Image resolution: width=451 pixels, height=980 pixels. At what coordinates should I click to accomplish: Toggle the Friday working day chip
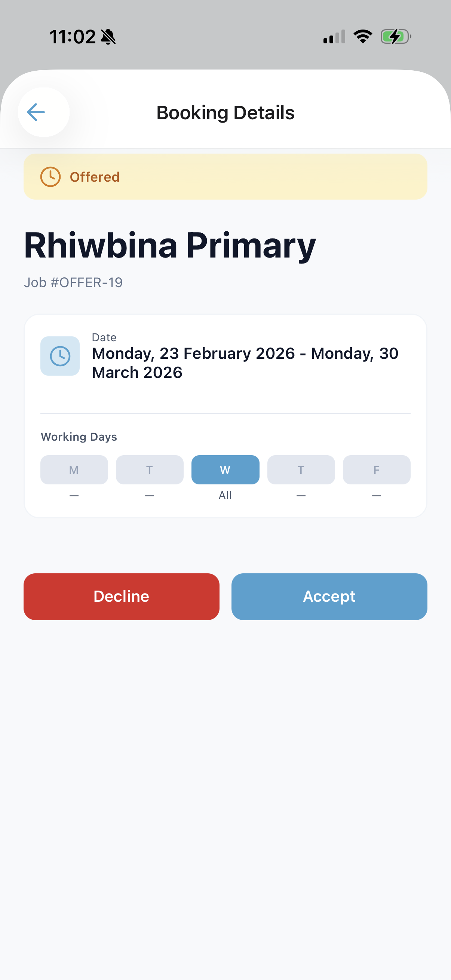point(377,470)
